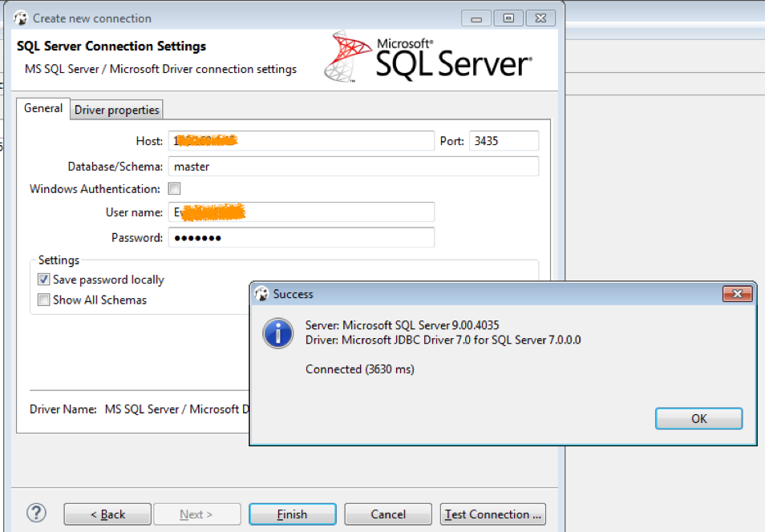The image size is (765, 532).
Task: Click into the Port field showing 3435
Action: (504, 141)
